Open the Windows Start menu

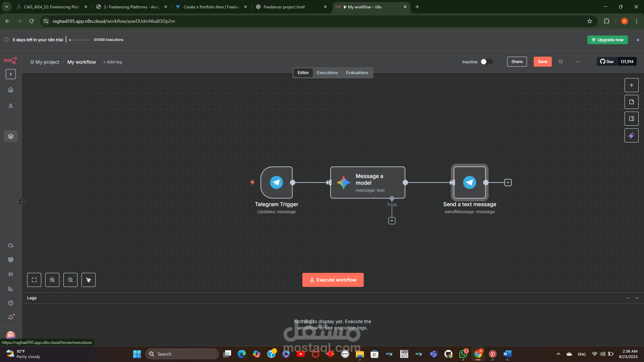pyautogui.click(x=137, y=354)
